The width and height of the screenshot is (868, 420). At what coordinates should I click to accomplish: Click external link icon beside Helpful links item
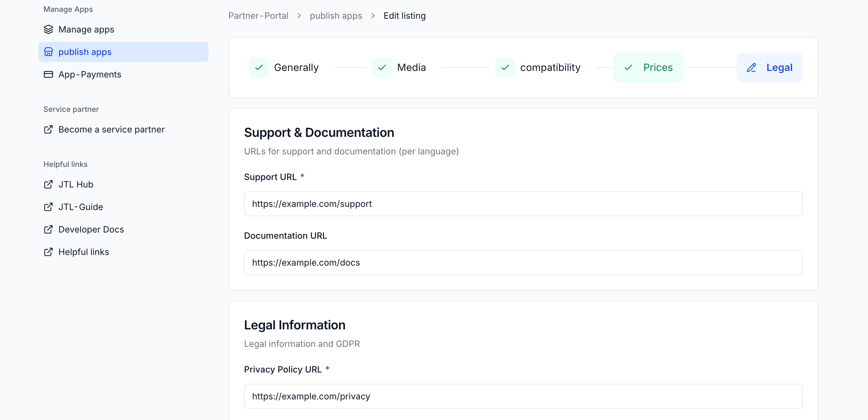48,252
